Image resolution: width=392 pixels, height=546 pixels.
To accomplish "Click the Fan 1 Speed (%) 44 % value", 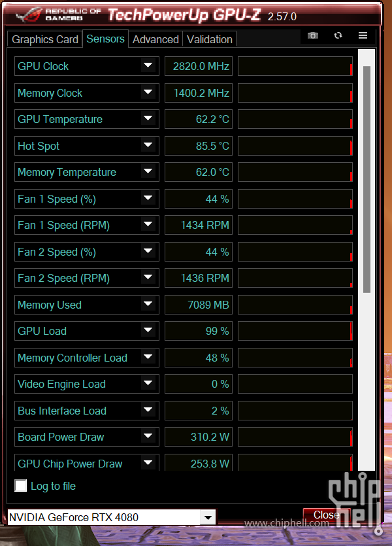I will [199, 199].
